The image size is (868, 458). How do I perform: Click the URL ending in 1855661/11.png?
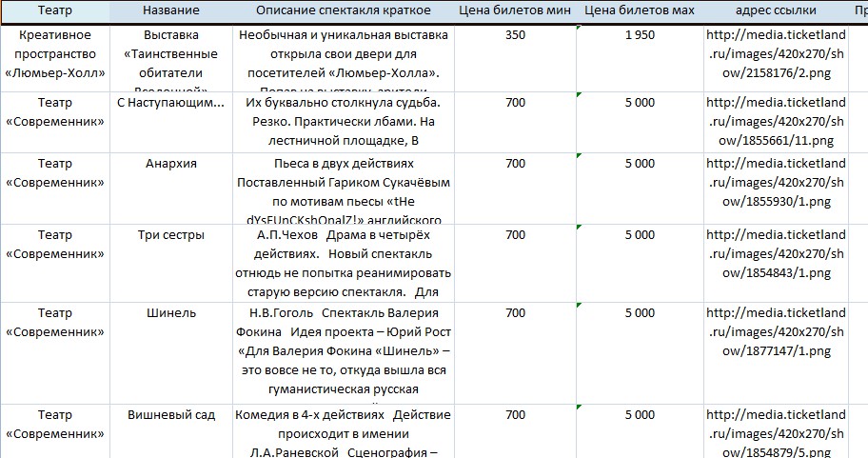(x=776, y=123)
